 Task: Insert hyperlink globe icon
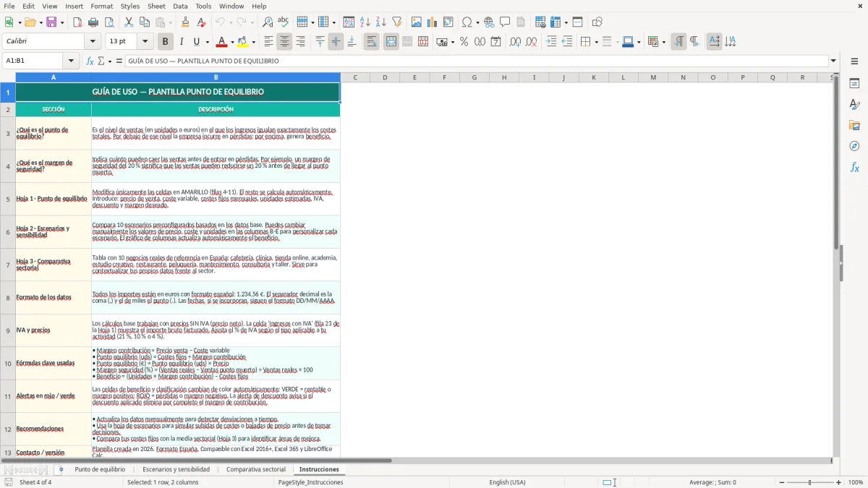[489, 22]
